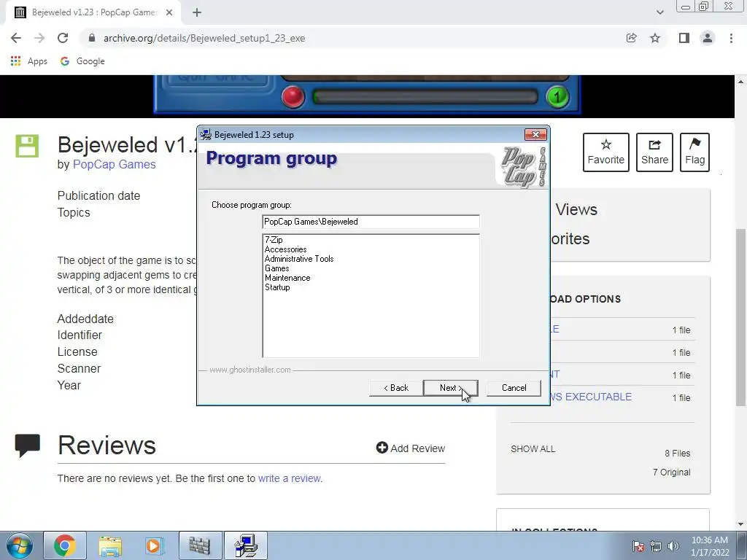The width and height of the screenshot is (747, 560).
Task: Toggle Chrome side panel
Action: 684,38
